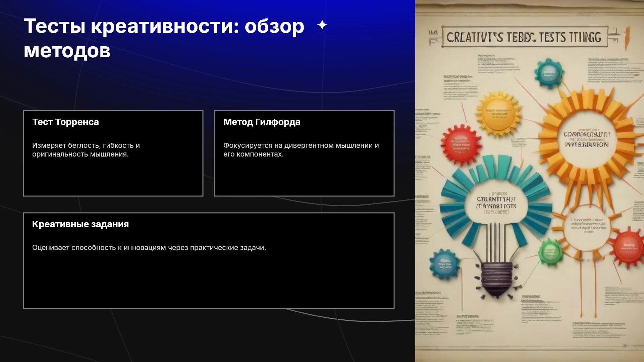This screenshot has width=644, height=362.
Task: Click the sparkle star icon beside title
Action: 322,25
